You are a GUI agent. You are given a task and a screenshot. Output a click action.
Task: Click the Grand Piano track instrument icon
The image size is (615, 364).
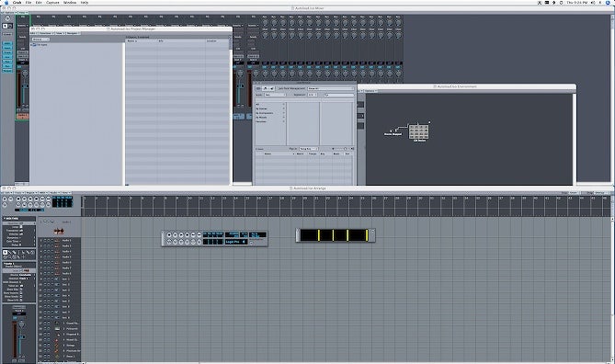point(57,324)
